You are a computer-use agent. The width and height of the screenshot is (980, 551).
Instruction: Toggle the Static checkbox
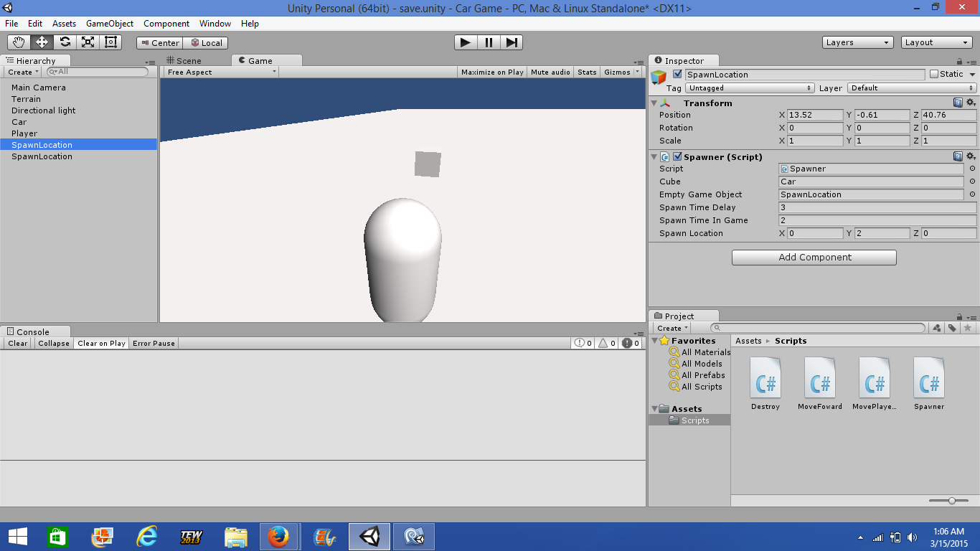coord(934,74)
